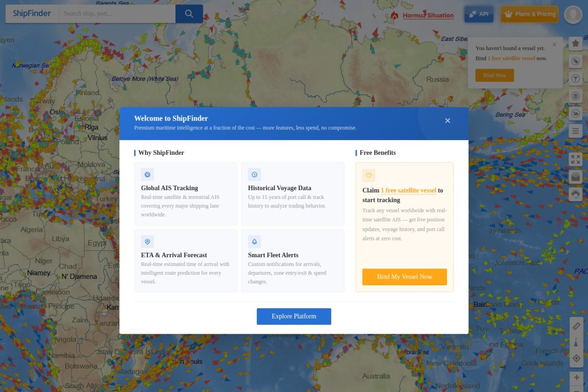Dismiss the vessel binding notification popup

pos(554,45)
